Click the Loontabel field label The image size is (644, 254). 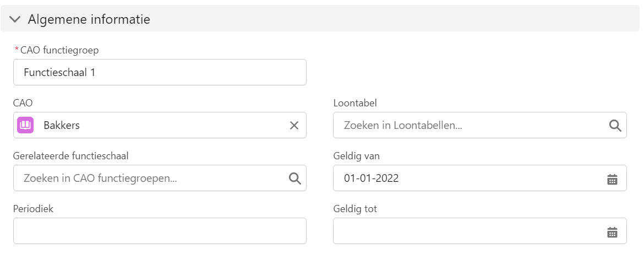[355, 102]
